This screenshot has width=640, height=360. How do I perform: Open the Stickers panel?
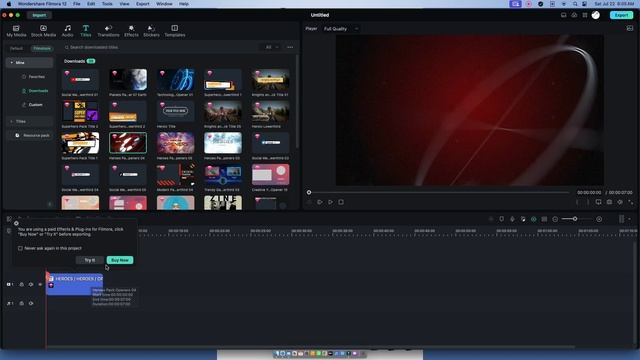(x=151, y=31)
